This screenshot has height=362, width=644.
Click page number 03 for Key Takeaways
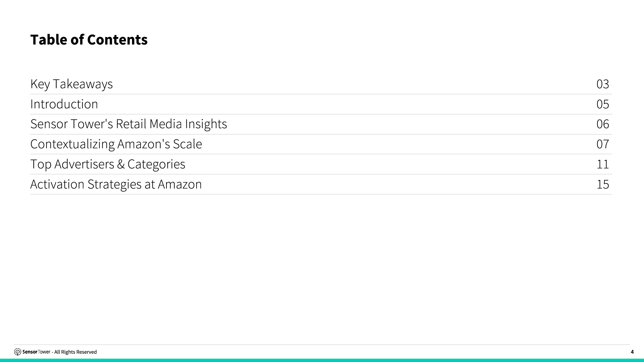point(602,84)
